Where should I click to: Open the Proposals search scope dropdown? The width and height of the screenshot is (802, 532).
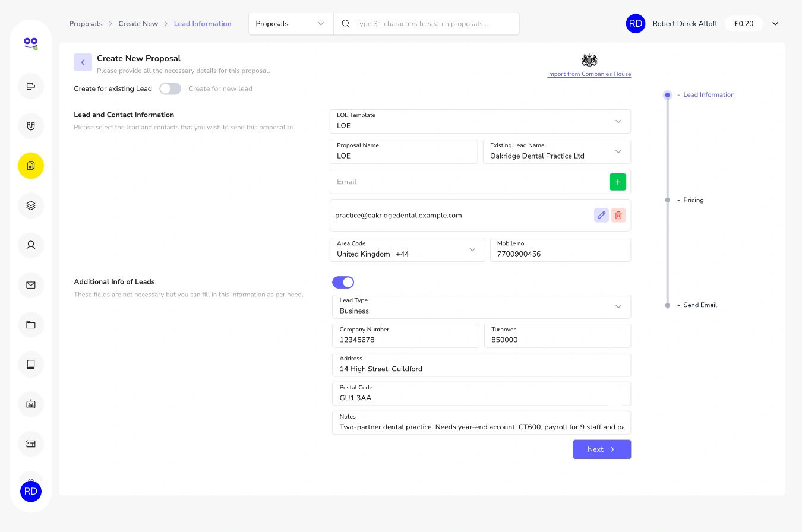(291, 24)
